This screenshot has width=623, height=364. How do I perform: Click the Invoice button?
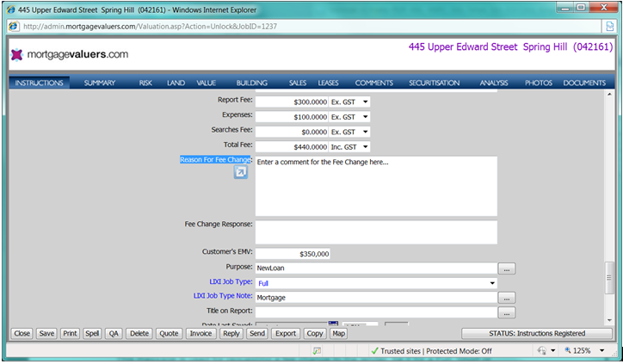tap(200, 333)
